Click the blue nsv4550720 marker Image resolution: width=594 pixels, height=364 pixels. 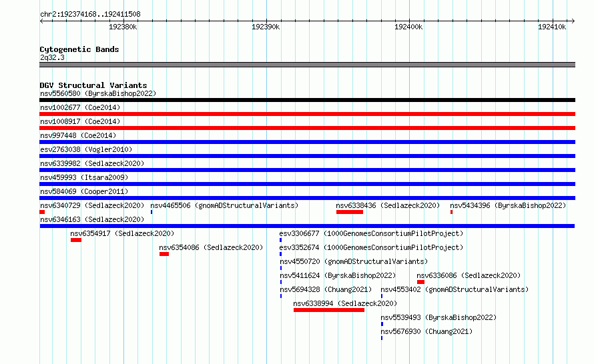click(x=281, y=268)
